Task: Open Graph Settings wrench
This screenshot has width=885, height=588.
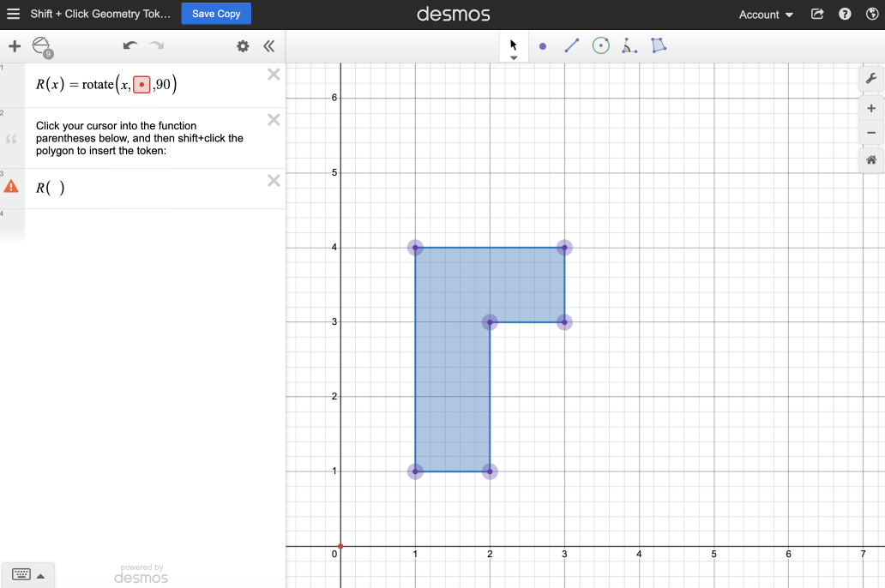Action: pos(871,79)
